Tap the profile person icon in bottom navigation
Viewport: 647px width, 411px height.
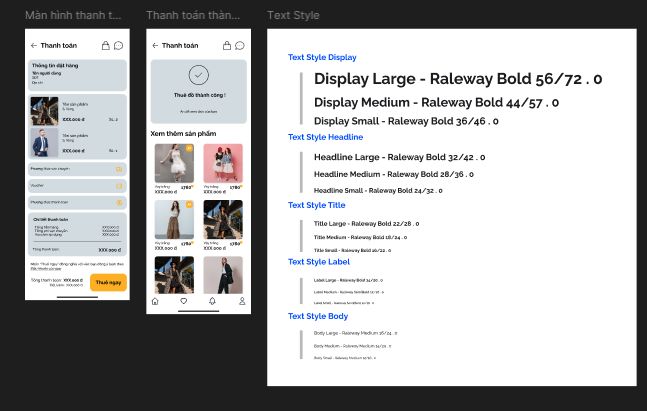pos(242,301)
